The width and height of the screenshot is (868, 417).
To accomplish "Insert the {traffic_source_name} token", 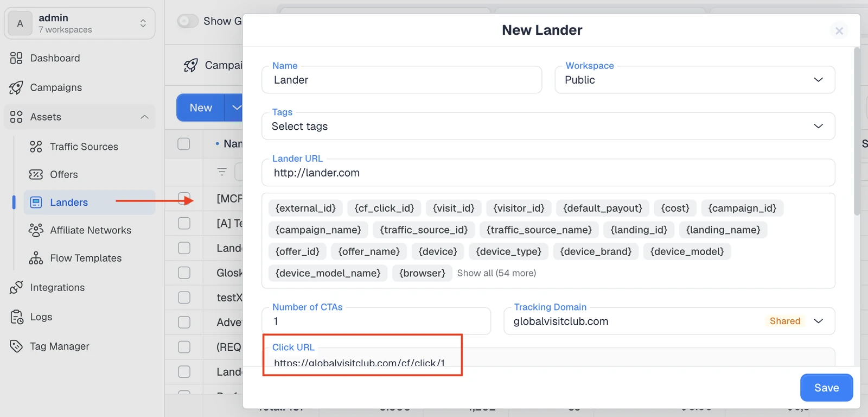I will point(539,230).
